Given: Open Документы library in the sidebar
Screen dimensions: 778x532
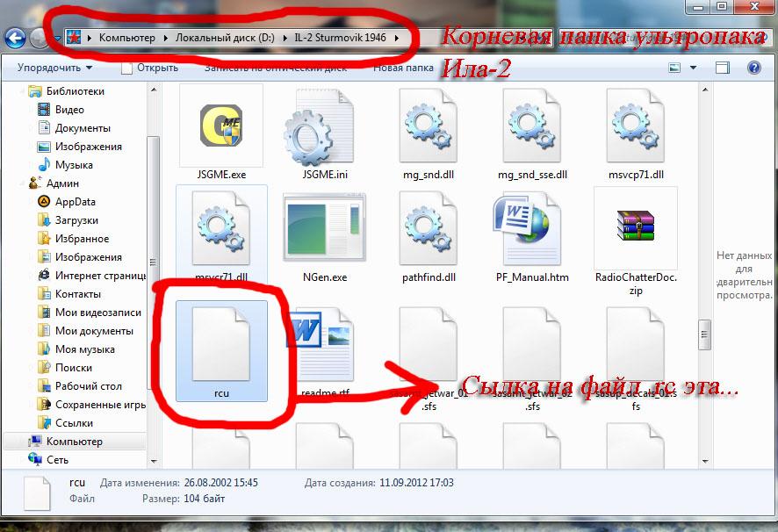Looking at the screenshot, I should tap(75, 128).
